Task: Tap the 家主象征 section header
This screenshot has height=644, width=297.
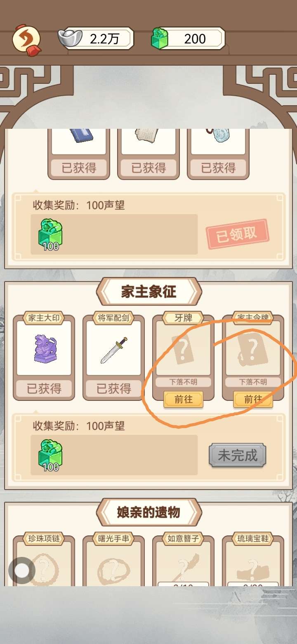Action: coord(149,292)
